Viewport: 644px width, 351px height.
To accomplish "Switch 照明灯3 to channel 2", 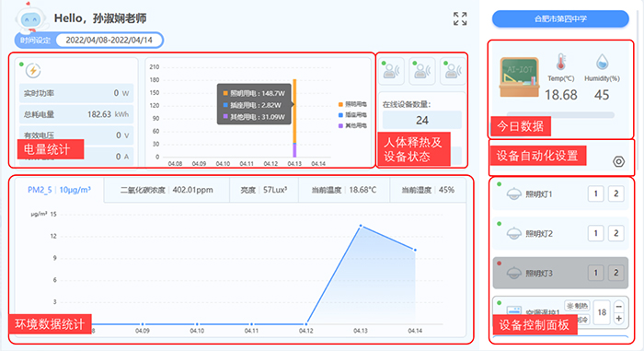I will pos(616,273).
